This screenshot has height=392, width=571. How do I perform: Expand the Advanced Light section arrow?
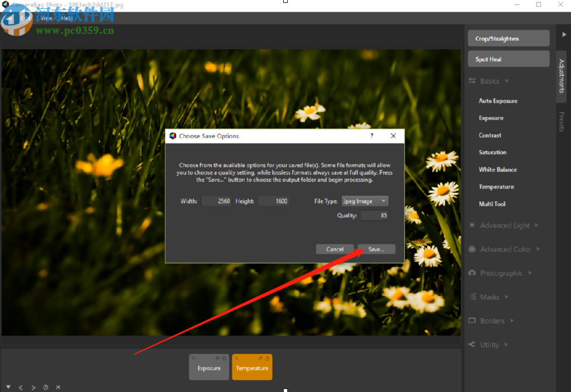coord(537,225)
